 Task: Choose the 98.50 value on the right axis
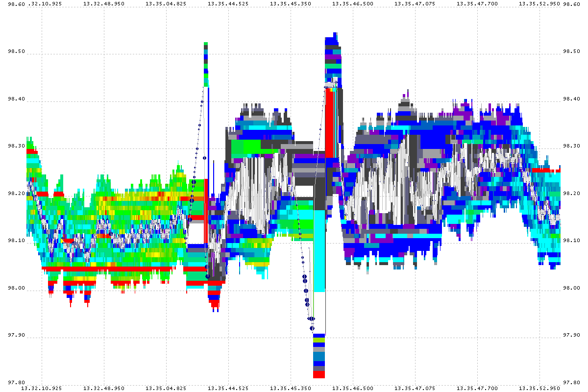coord(571,51)
